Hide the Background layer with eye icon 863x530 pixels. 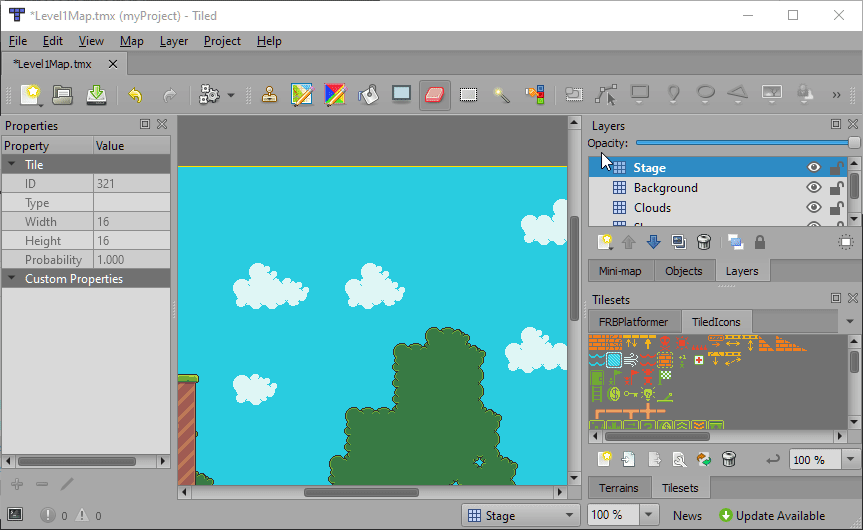[x=814, y=188]
